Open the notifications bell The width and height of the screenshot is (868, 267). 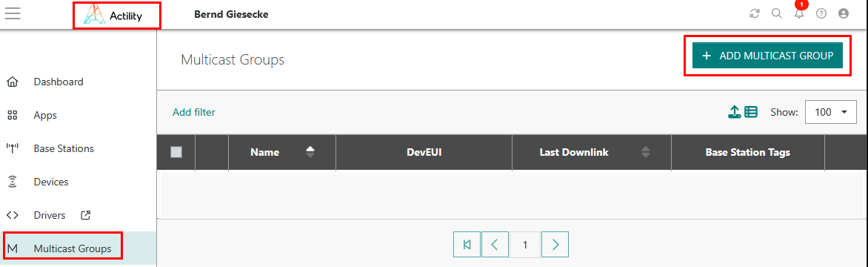(799, 13)
